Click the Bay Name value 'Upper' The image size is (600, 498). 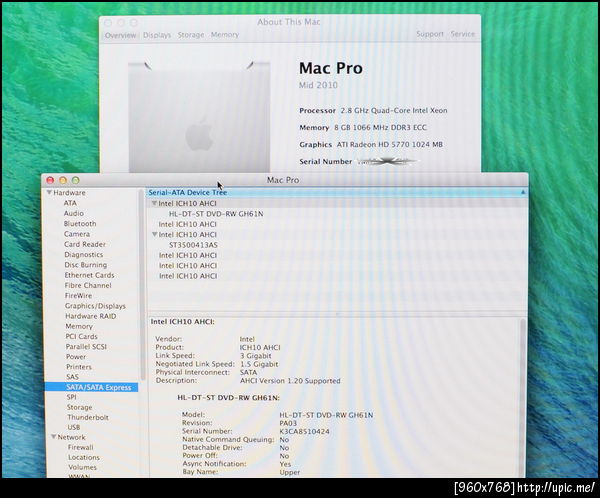point(290,472)
